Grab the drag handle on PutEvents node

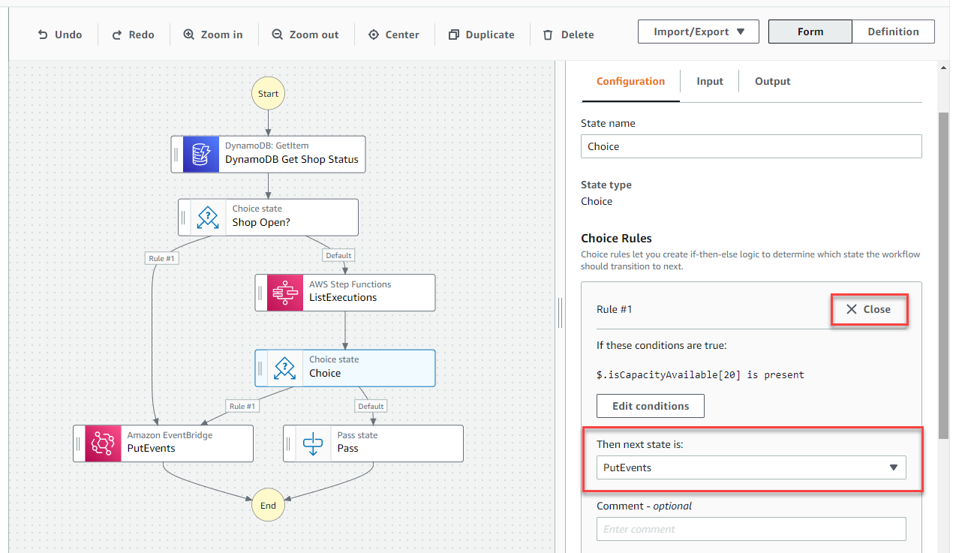pyautogui.click(x=78, y=443)
